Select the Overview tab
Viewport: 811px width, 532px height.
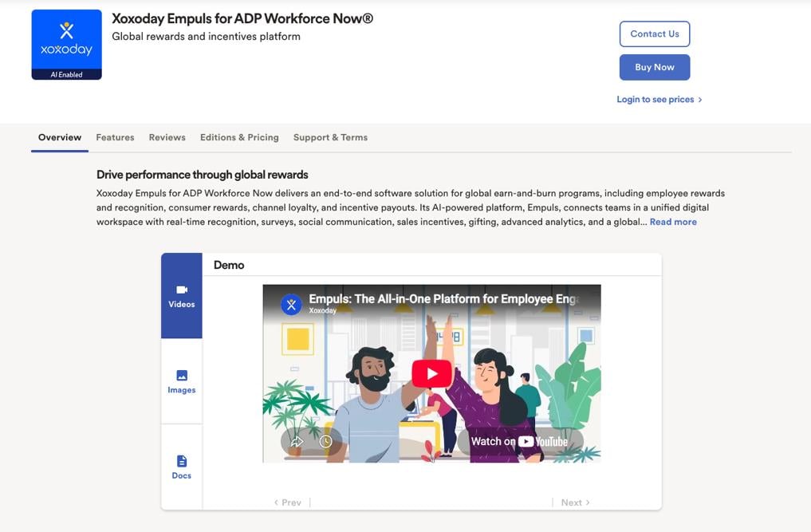pyautogui.click(x=60, y=137)
